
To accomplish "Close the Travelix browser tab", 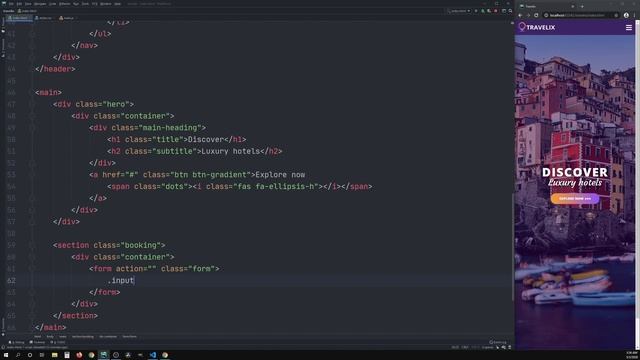I will [572, 7].
